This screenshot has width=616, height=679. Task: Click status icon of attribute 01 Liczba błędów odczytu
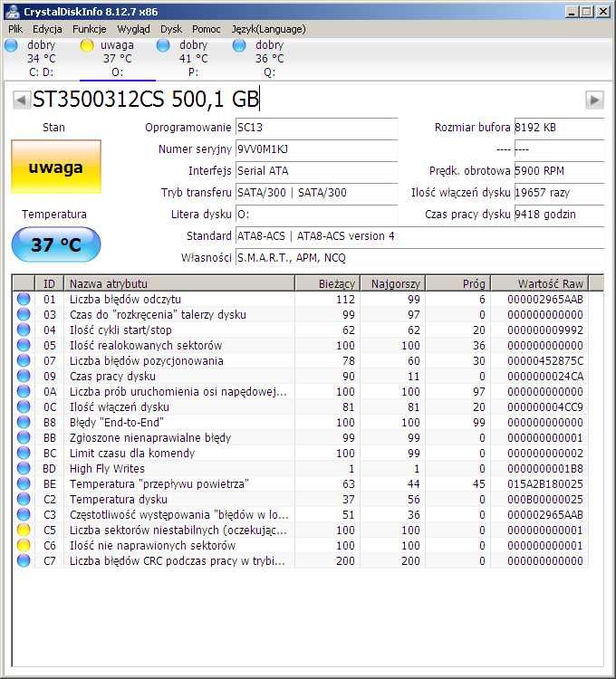click(24, 299)
